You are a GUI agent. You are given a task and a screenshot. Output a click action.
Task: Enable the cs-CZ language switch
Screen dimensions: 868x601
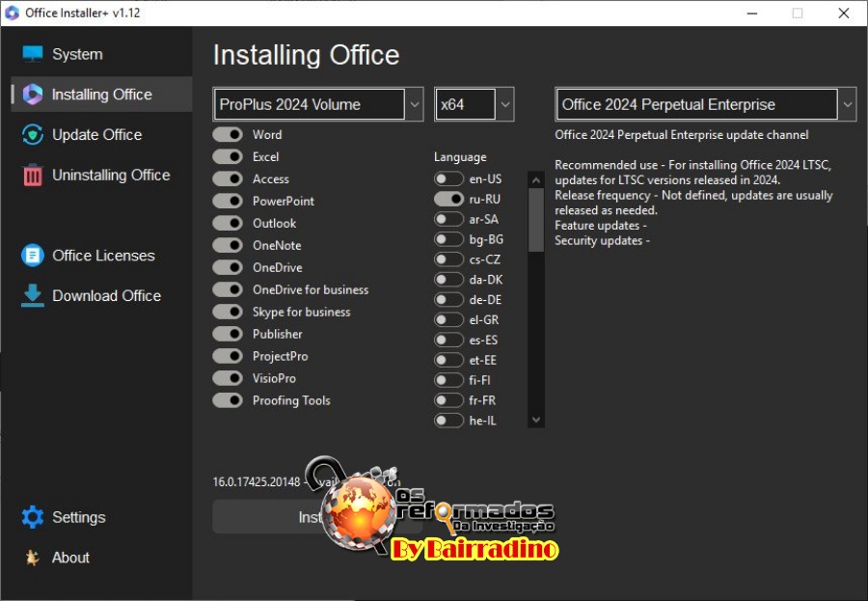pos(448,260)
